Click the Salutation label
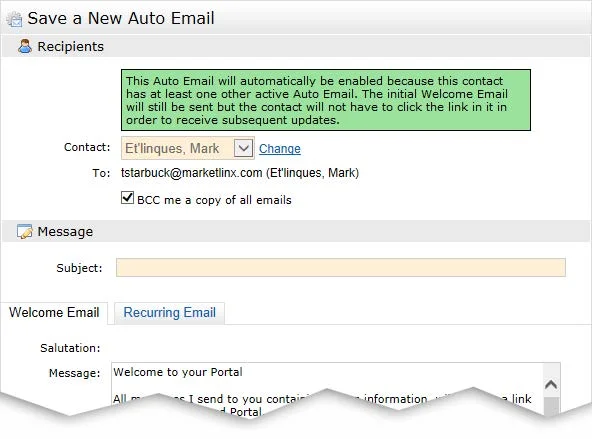This screenshot has height=439, width=592. click(x=70, y=348)
